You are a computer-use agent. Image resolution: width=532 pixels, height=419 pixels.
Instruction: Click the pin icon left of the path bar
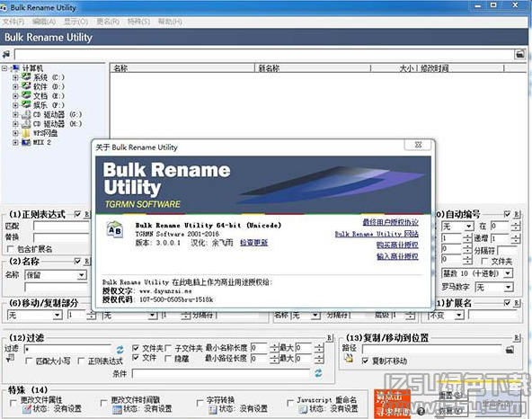click(x=6, y=54)
